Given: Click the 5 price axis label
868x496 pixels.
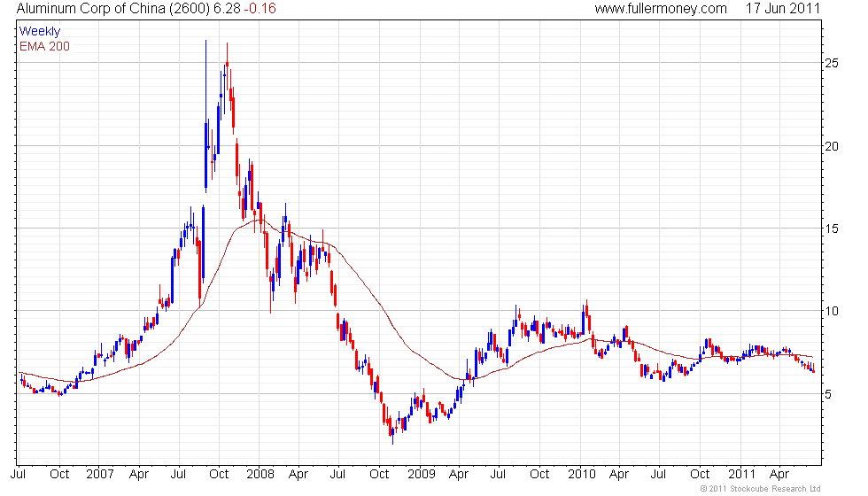Looking at the screenshot, I should [x=828, y=395].
